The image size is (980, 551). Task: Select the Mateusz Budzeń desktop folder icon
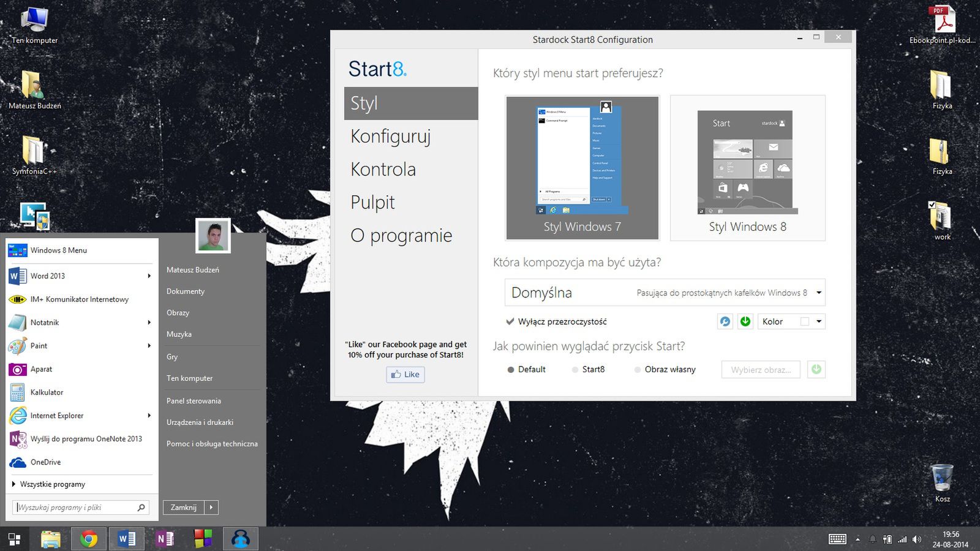pos(35,89)
